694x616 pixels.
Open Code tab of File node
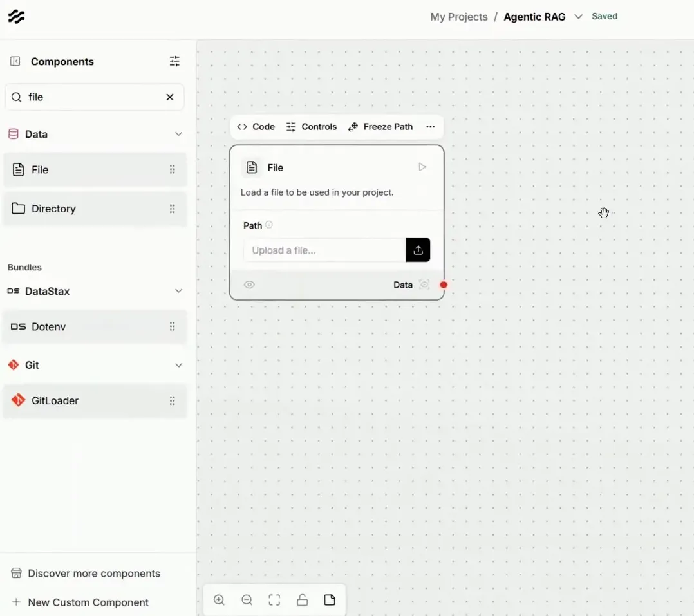[256, 127]
